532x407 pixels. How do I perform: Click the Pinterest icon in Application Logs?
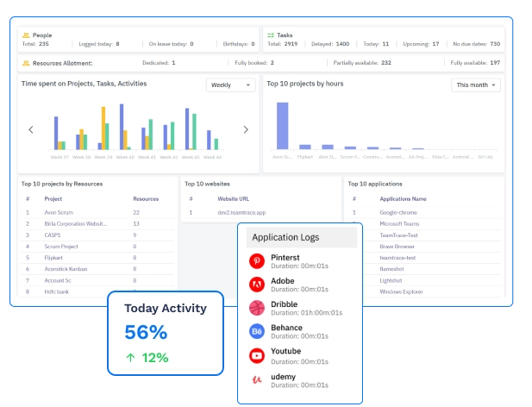tap(256, 260)
